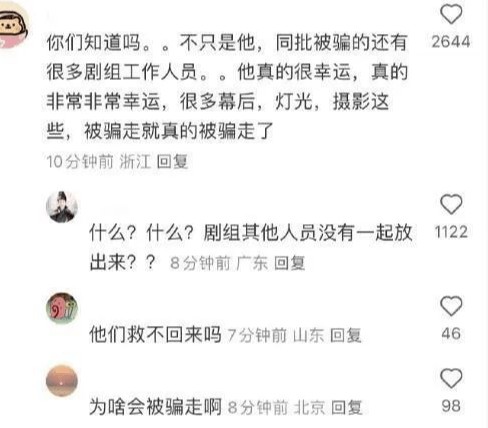Screen dimensions: 488x428
Task: Reply to the Zhejiang comment via 回复
Action: [172, 161]
